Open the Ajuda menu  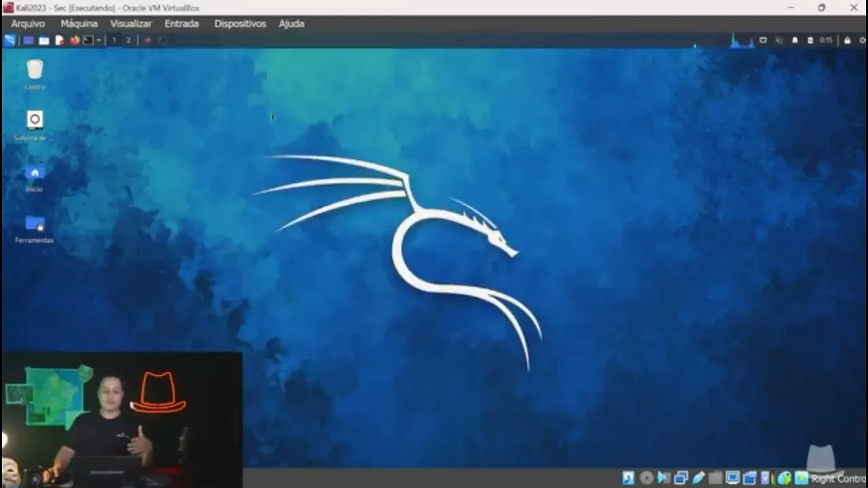(x=292, y=24)
